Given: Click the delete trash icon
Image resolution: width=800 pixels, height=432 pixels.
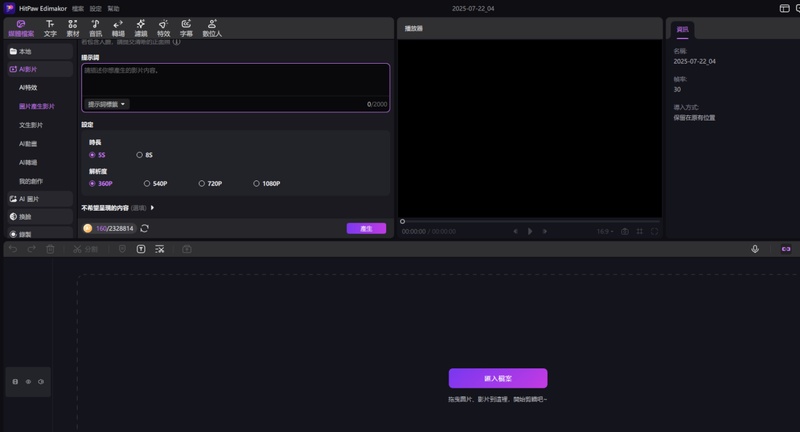Looking at the screenshot, I should point(51,249).
